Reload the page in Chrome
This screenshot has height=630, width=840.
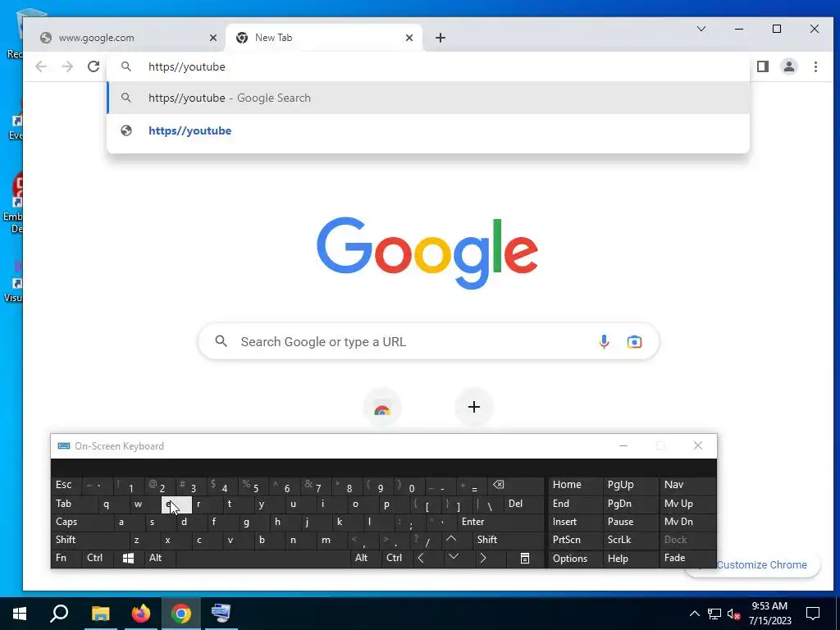coord(94,66)
